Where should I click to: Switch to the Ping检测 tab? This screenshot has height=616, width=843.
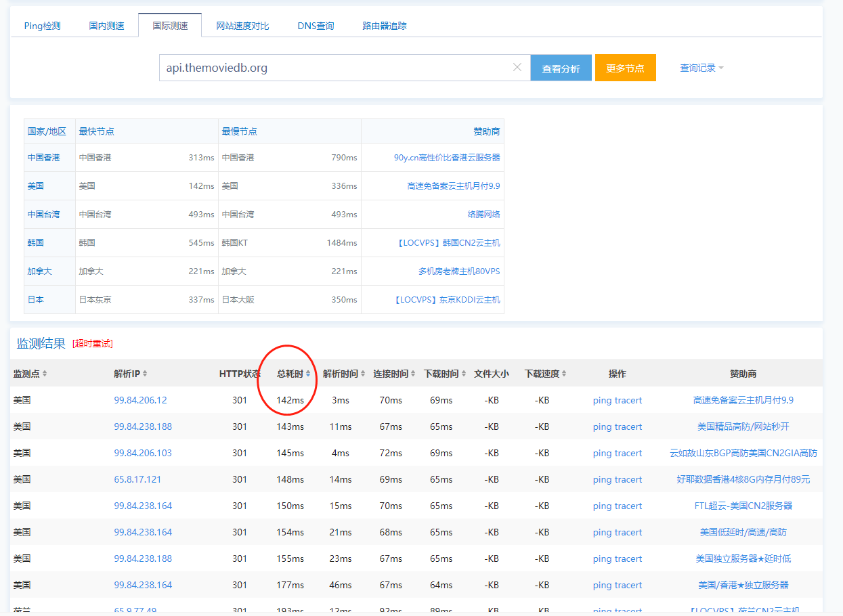[41, 25]
